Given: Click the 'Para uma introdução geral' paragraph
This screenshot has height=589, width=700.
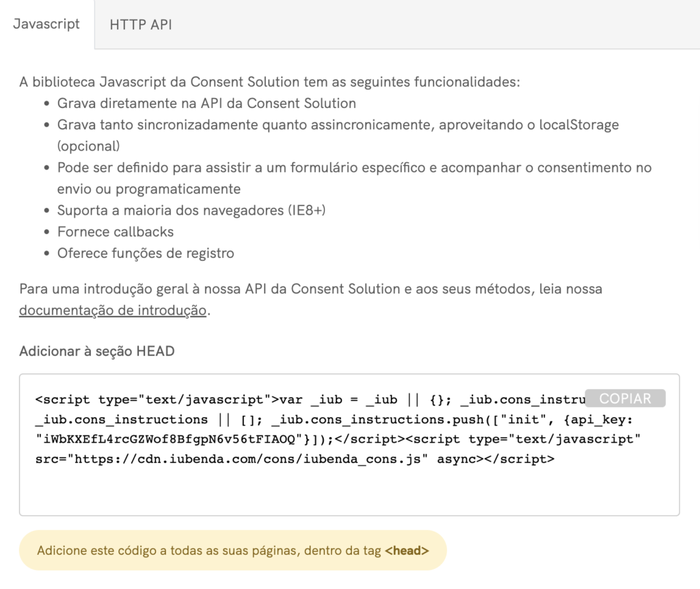Looking at the screenshot, I should tap(310, 289).
